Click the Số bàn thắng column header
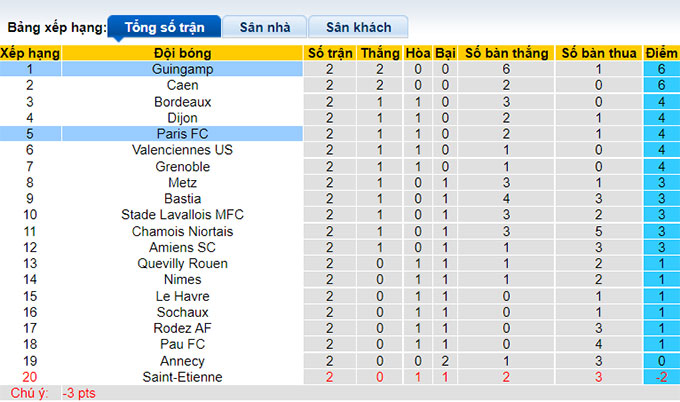This screenshot has height=402, width=680. [x=507, y=53]
